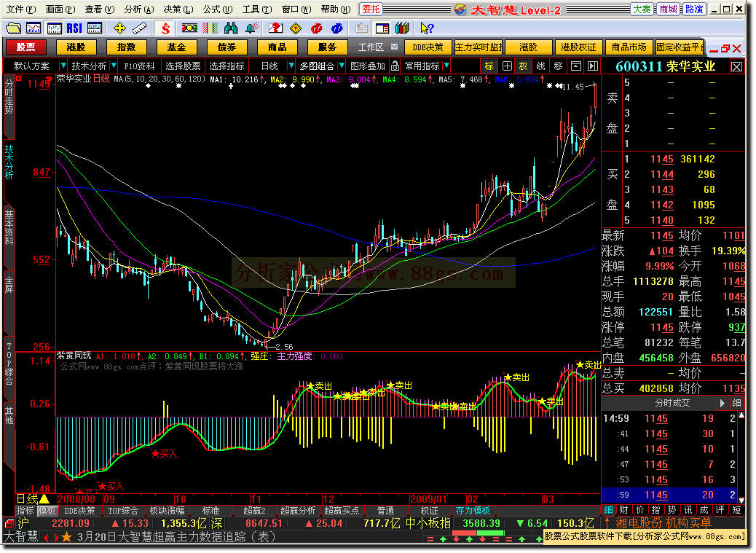The height and width of the screenshot is (553, 756).
Task: Select the candlestick K-line chart icon
Action: coord(54,28)
